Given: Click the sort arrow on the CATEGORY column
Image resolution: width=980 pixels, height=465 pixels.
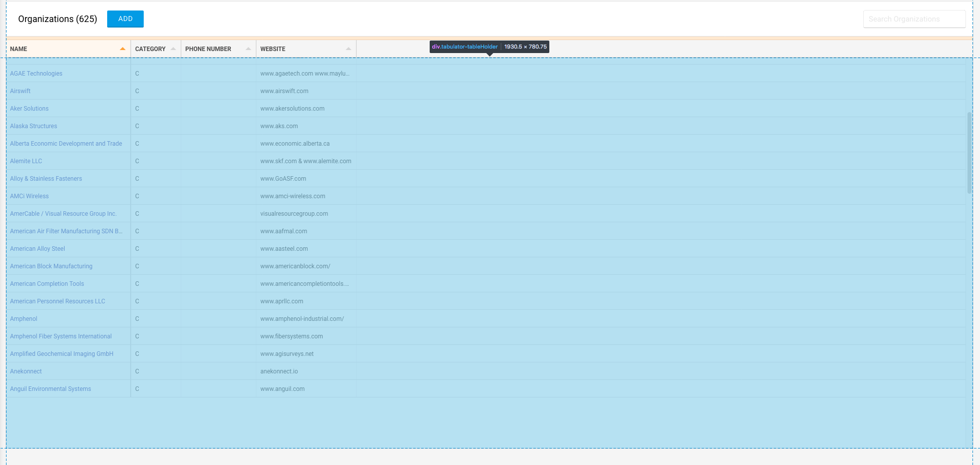Looking at the screenshot, I should pos(174,49).
